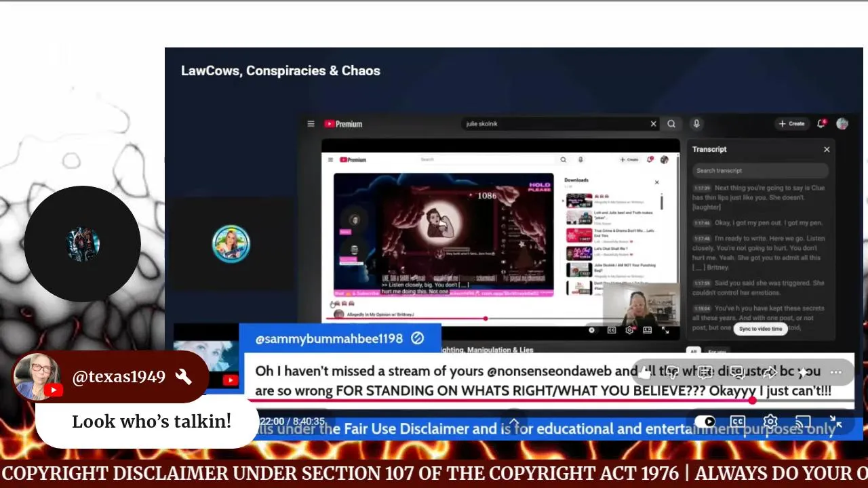Image resolution: width=868 pixels, height=488 pixels.
Task: Toggle the autoplay switch in outer player
Action: [705, 422]
